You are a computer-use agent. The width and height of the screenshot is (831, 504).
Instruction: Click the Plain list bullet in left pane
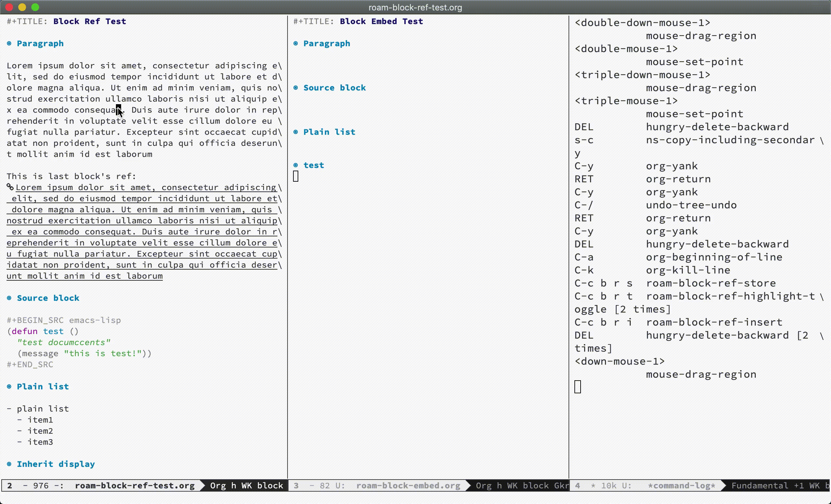tap(9, 387)
